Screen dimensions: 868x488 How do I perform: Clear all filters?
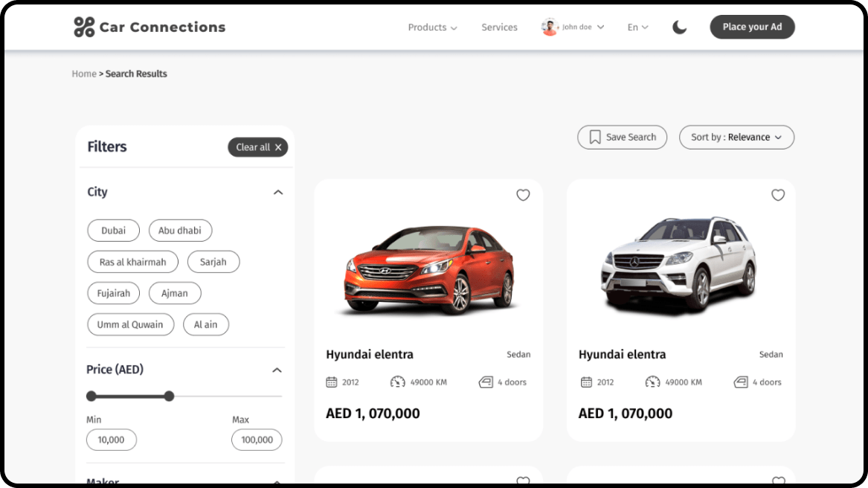coord(257,147)
